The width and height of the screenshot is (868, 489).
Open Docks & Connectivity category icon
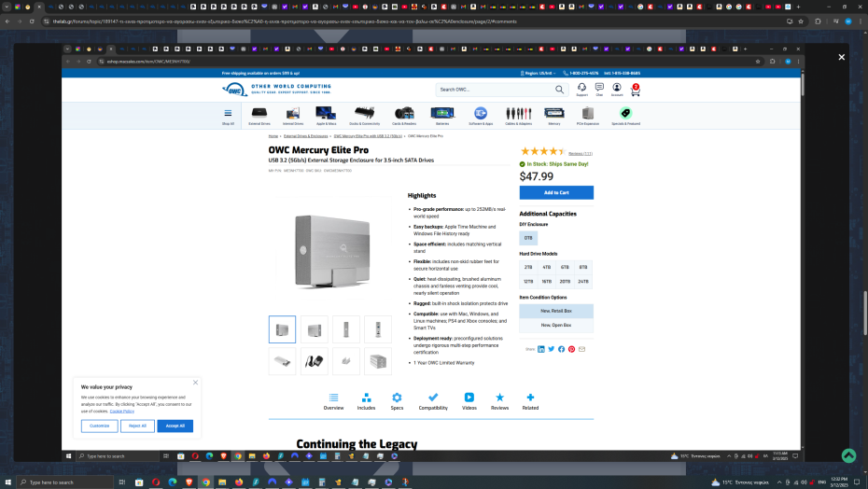[x=364, y=115]
